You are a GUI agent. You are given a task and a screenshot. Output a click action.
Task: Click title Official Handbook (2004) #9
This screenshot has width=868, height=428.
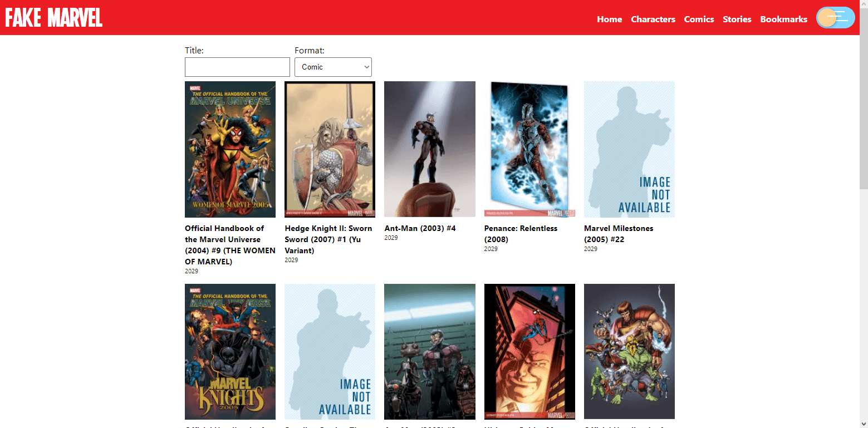pyautogui.click(x=230, y=245)
